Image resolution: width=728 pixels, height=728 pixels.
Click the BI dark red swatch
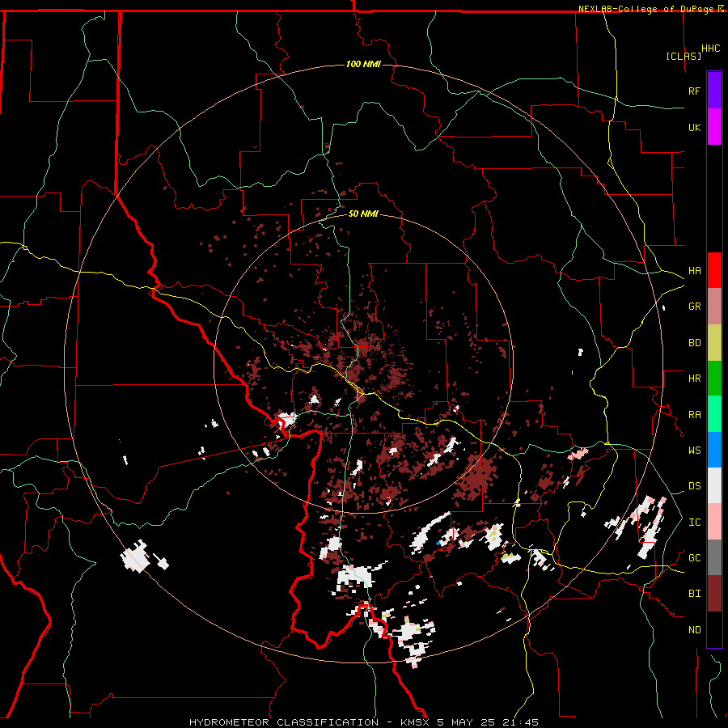[714, 594]
